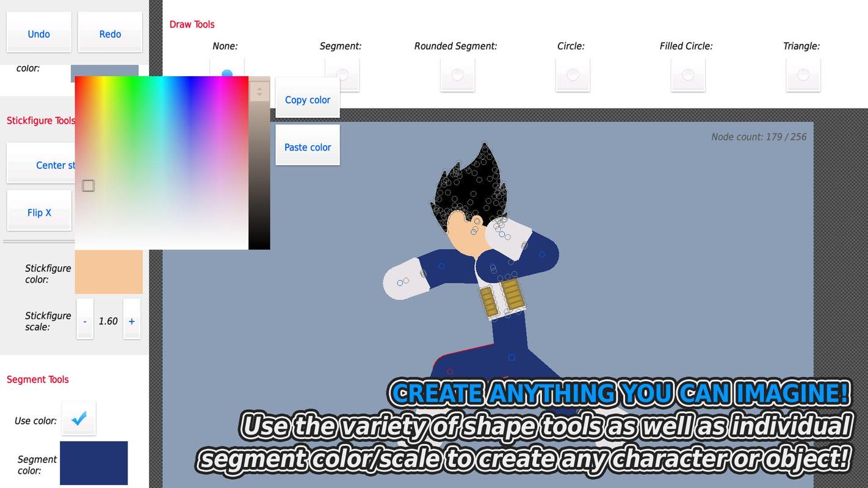Click the square selector marker in color field
This screenshot has width=868, height=488.
(x=89, y=185)
